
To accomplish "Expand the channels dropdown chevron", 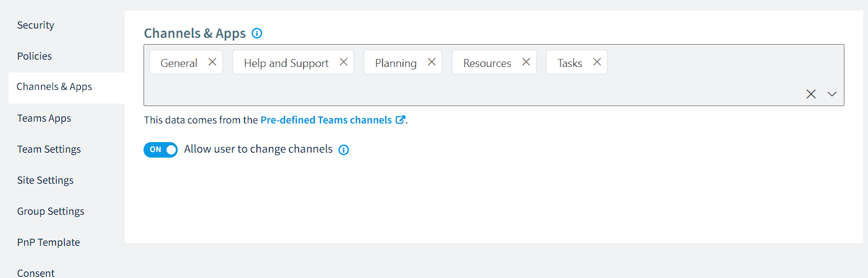I will tap(832, 94).
